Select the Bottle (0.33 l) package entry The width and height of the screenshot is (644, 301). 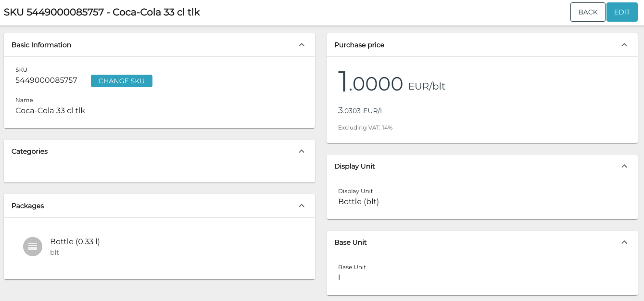coord(75,242)
